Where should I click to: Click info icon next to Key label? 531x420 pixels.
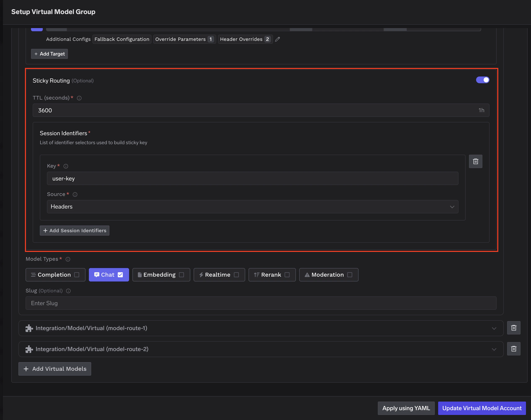coord(66,166)
